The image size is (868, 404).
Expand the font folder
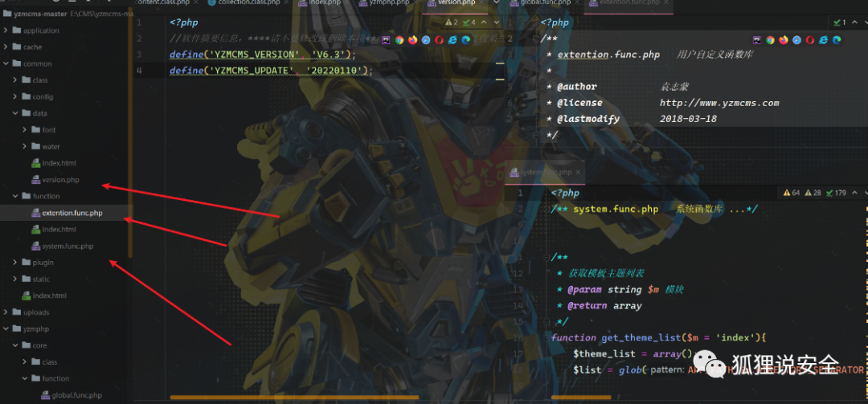pyautogui.click(x=24, y=129)
